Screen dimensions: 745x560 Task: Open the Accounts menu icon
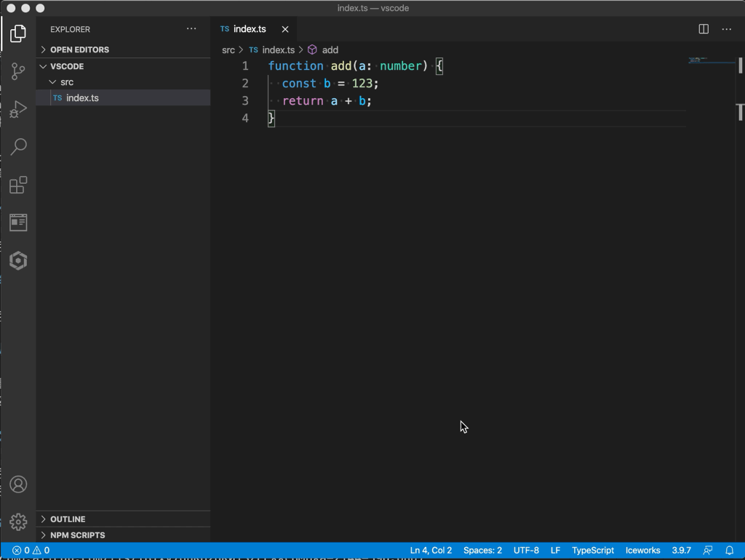(x=18, y=484)
